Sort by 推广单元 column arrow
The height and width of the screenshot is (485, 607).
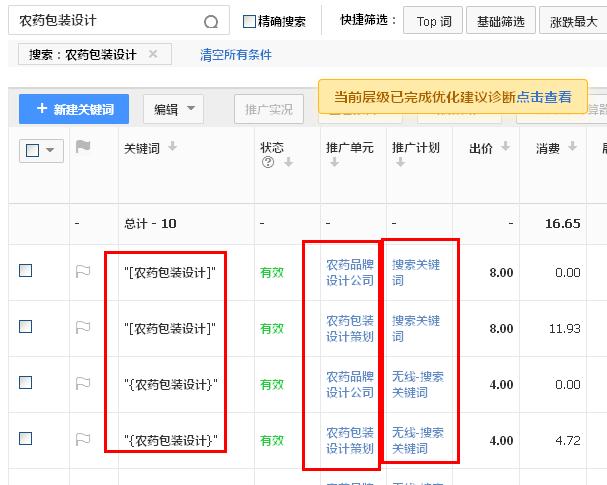[x=335, y=162]
